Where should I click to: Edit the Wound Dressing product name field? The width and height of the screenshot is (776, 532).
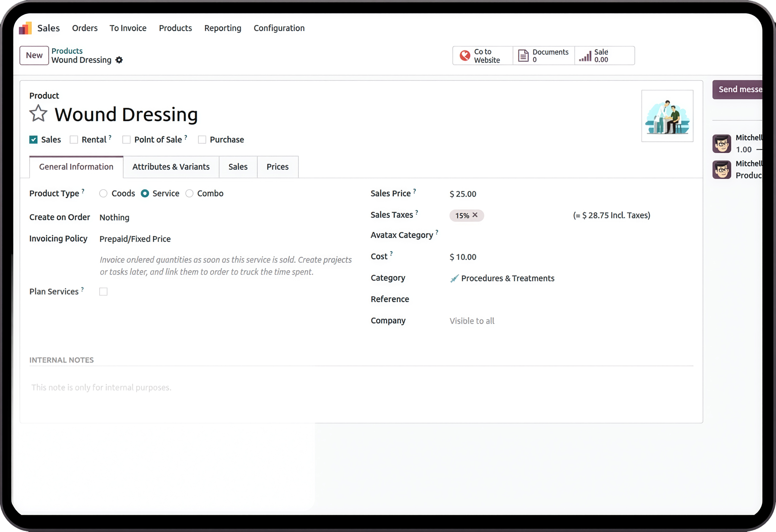click(x=126, y=114)
